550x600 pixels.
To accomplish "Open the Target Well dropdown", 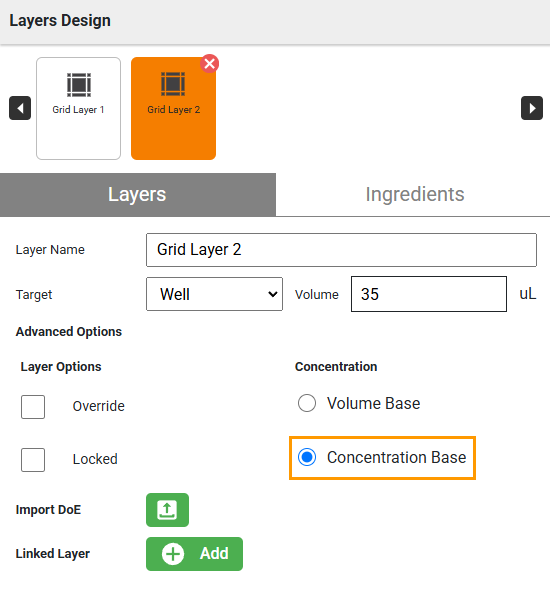I will [214, 294].
